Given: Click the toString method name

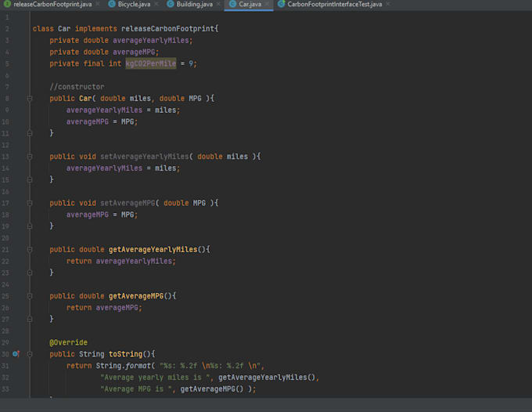Looking at the screenshot, I should [125, 354].
